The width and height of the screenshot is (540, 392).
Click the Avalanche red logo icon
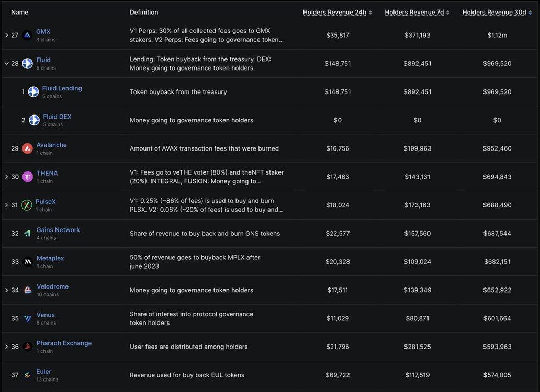(x=28, y=149)
